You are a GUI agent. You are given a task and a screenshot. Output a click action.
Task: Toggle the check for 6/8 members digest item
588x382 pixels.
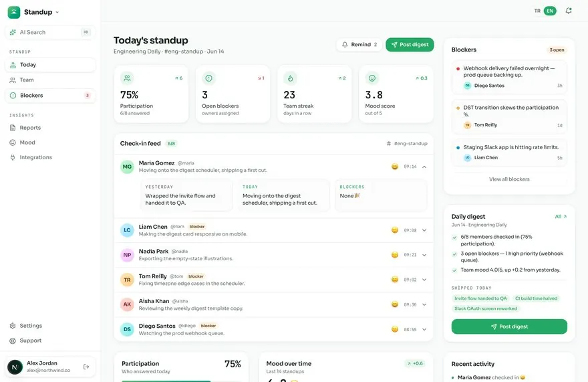(x=454, y=237)
